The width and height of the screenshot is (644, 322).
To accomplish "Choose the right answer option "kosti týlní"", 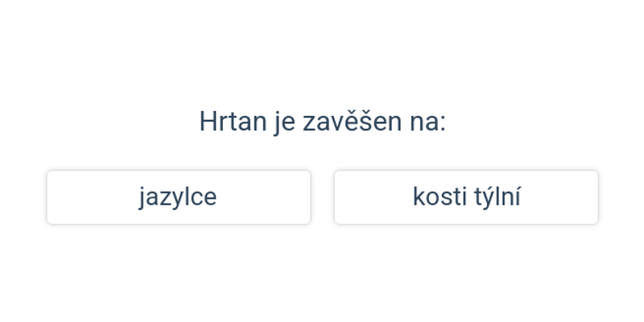I will click(x=466, y=197).
